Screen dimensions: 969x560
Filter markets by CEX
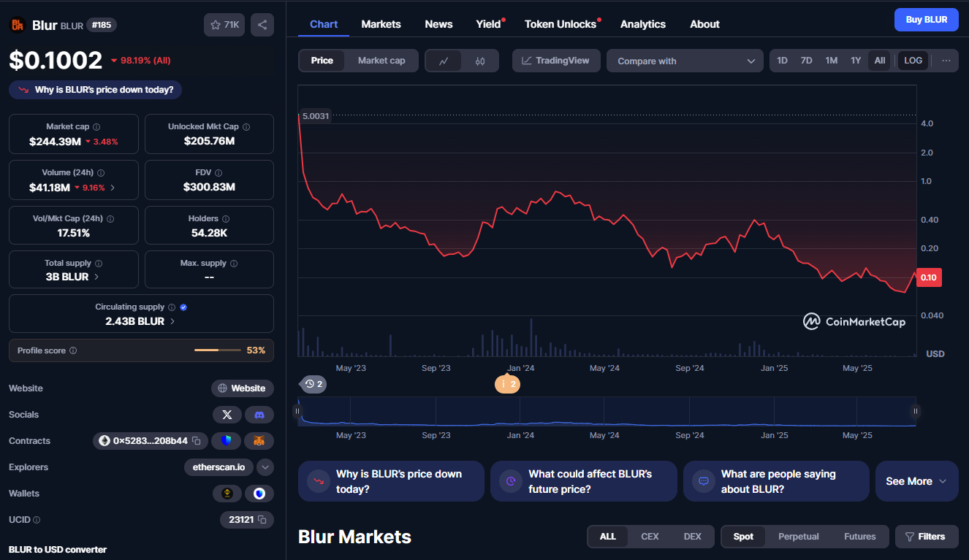click(650, 537)
